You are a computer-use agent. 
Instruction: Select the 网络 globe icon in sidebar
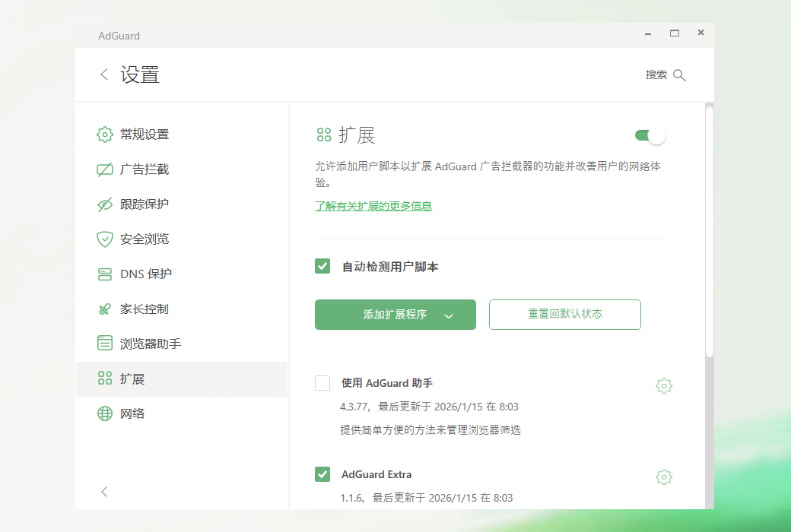[x=104, y=413]
